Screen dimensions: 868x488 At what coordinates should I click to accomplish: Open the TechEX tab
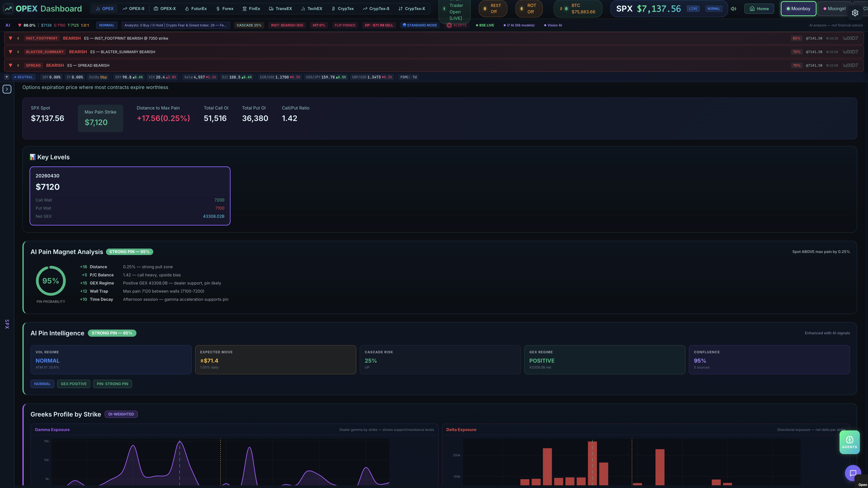point(312,9)
